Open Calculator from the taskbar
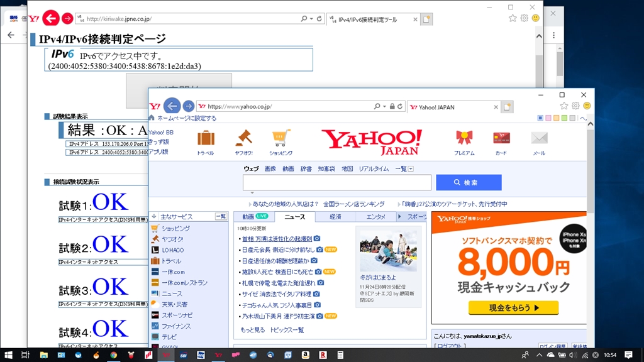 tap(340, 355)
